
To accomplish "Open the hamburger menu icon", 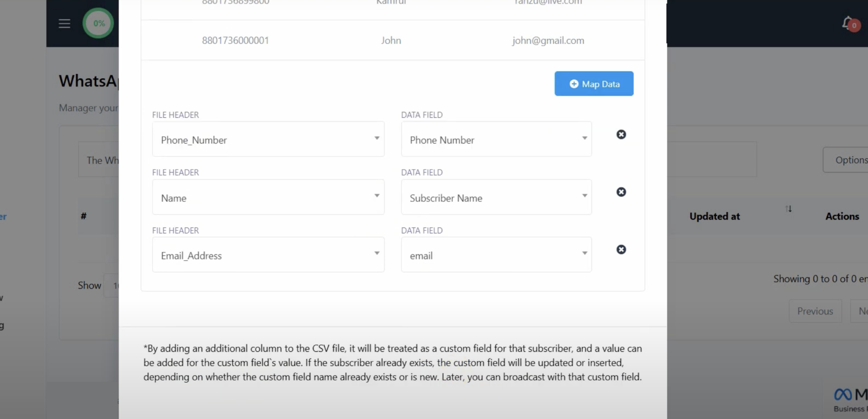I will tap(64, 23).
